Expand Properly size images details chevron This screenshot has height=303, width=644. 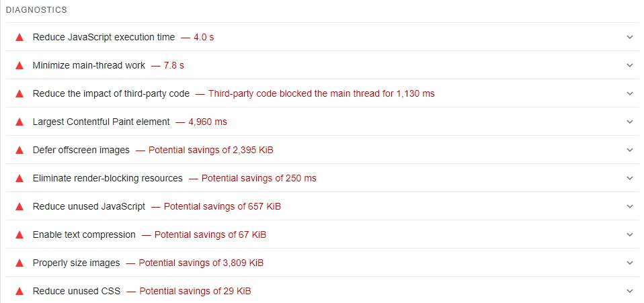point(630,263)
